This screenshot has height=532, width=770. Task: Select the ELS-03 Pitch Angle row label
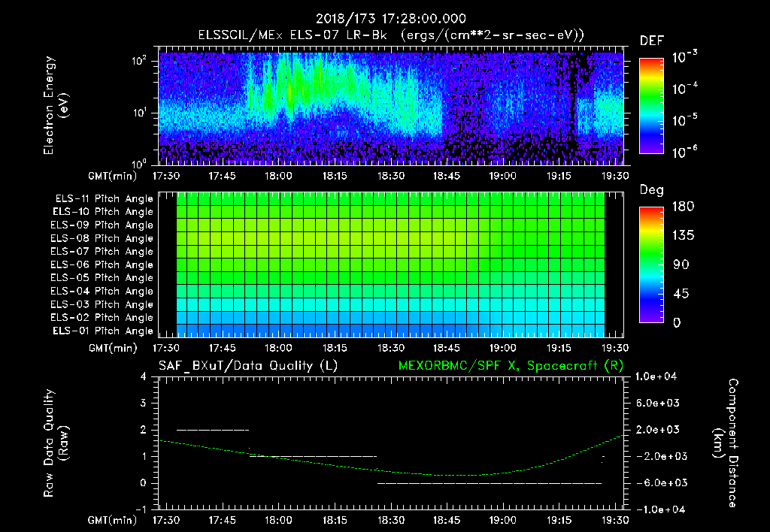[102, 305]
